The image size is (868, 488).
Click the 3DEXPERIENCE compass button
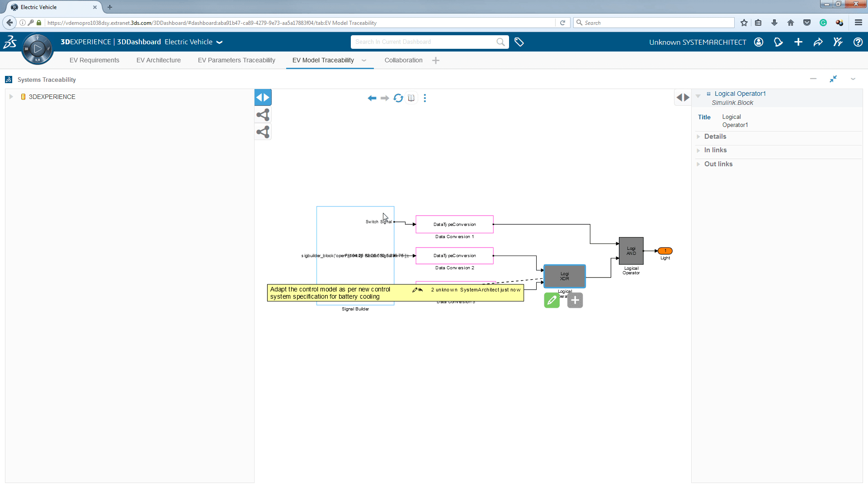coord(38,49)
